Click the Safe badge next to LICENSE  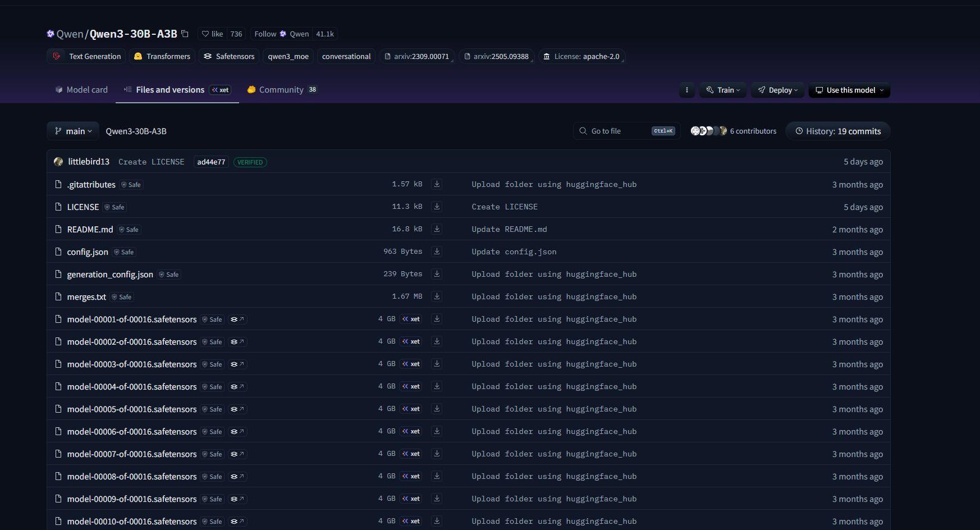coord(115,207)
